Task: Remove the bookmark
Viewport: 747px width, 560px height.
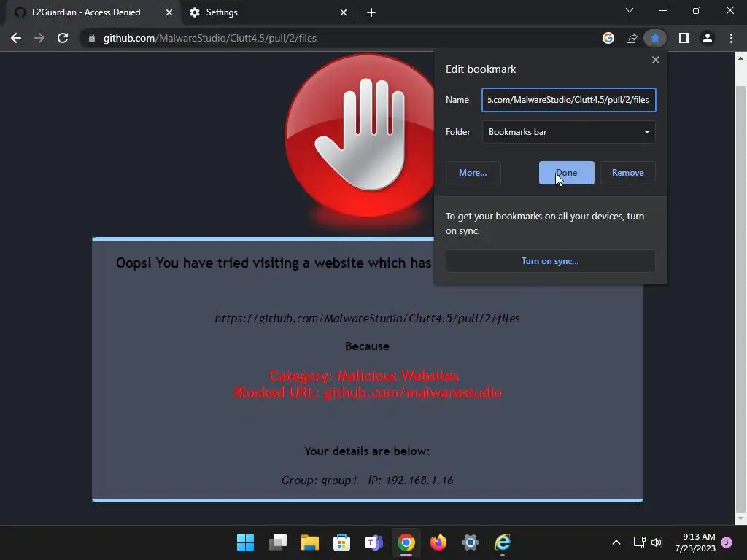Action: pos(627,173)
